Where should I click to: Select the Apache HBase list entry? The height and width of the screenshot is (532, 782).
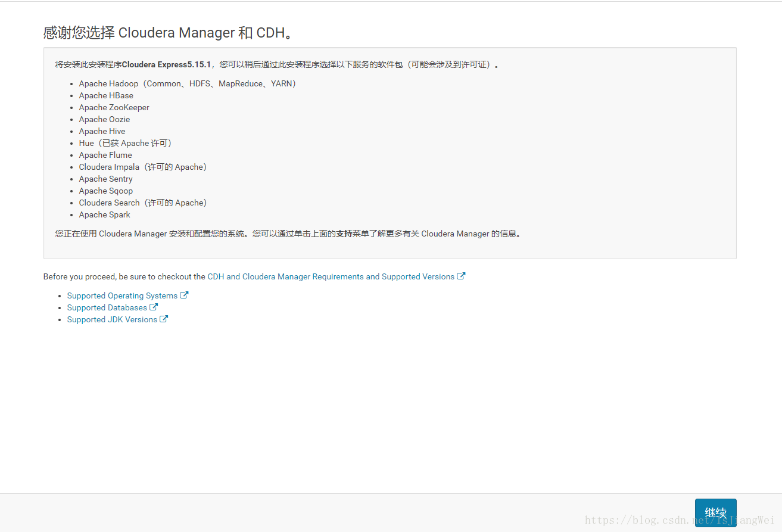(106, 95)
